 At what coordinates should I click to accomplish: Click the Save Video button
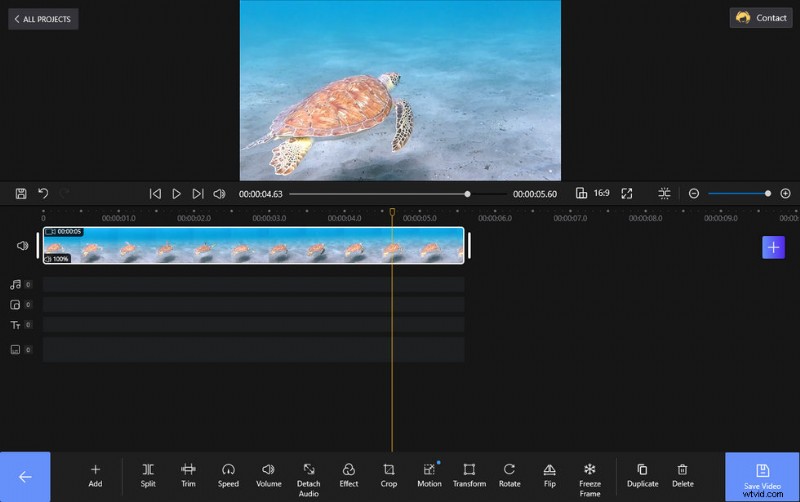tap(762, 476)
